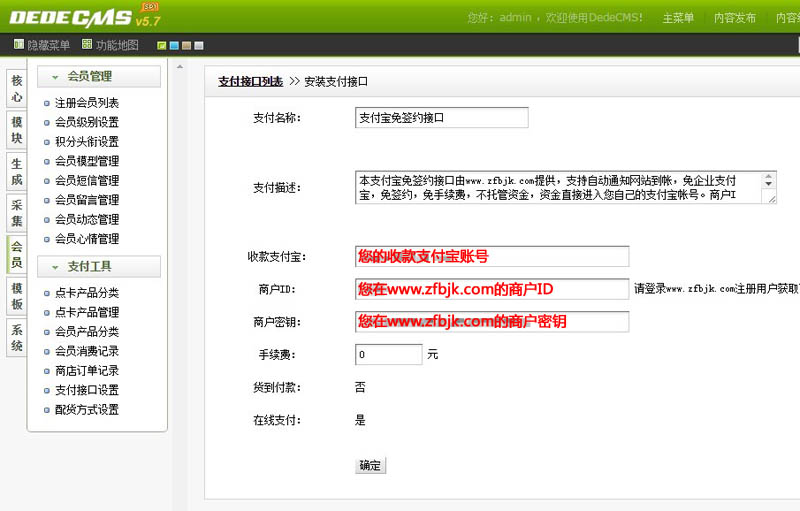Open 会员级别设置
This screenshot has height=511, width=800.
pos(87,122)
